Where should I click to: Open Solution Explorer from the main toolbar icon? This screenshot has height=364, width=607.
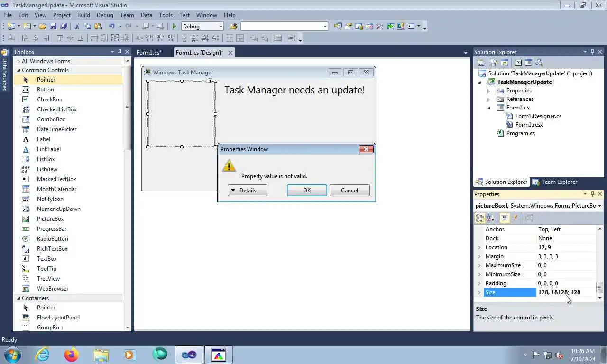tap(338, 27)
